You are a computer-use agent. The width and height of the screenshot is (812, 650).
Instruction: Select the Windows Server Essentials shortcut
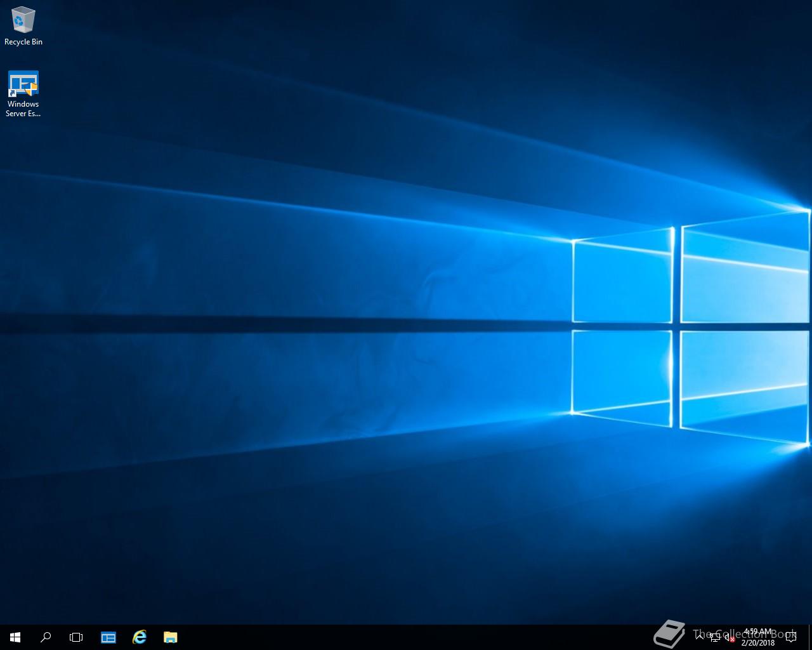23,94
